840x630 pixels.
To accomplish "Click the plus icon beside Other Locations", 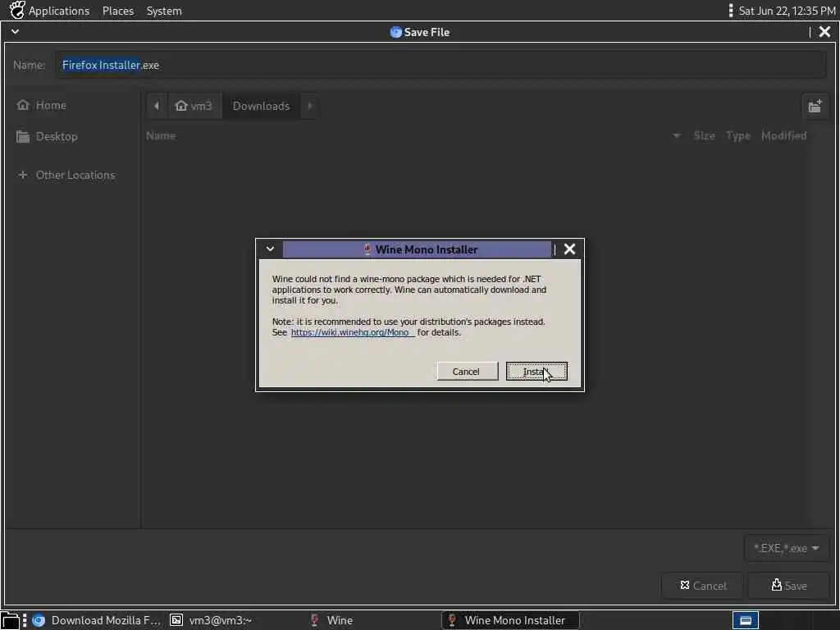I will point(22,176).
